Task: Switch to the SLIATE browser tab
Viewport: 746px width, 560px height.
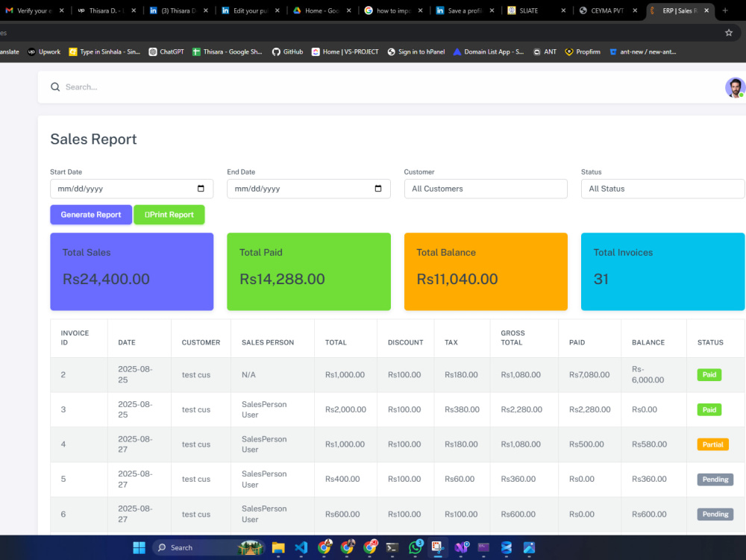Action: pos(536,10)
